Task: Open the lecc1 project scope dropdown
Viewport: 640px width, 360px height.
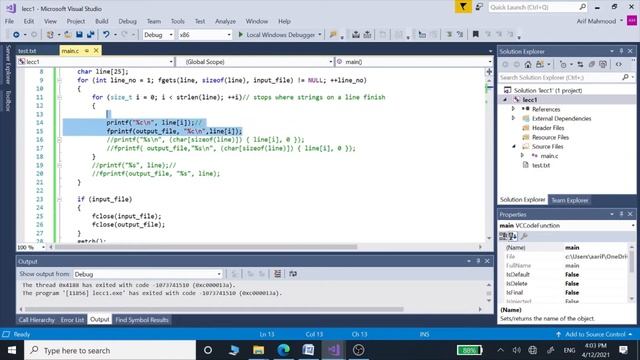Action: click(96, 62)
